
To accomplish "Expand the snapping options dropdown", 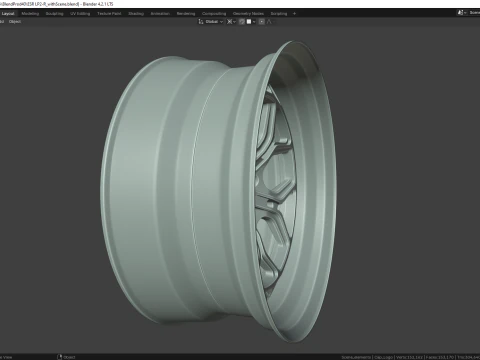I will pyautogui.click(x=251, y=22).
